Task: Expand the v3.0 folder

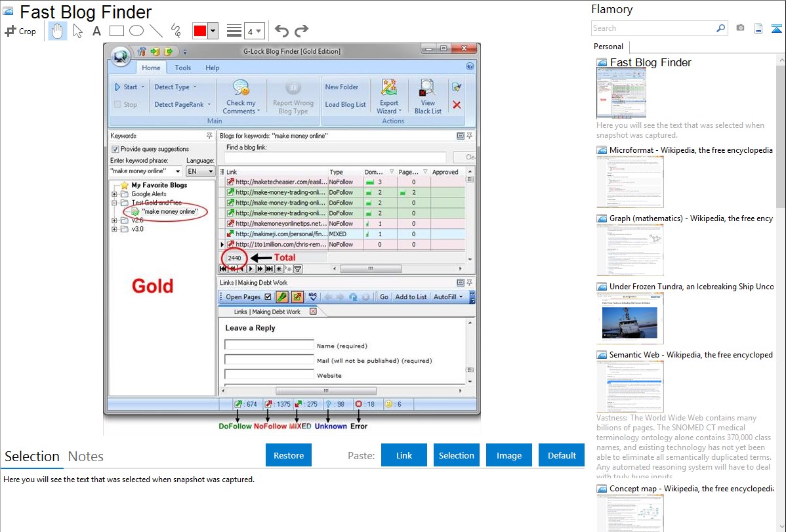Action: point(114,229)
